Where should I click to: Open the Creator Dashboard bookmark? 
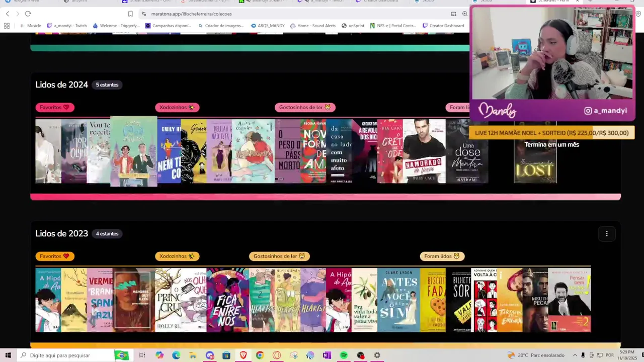point(443,26)
